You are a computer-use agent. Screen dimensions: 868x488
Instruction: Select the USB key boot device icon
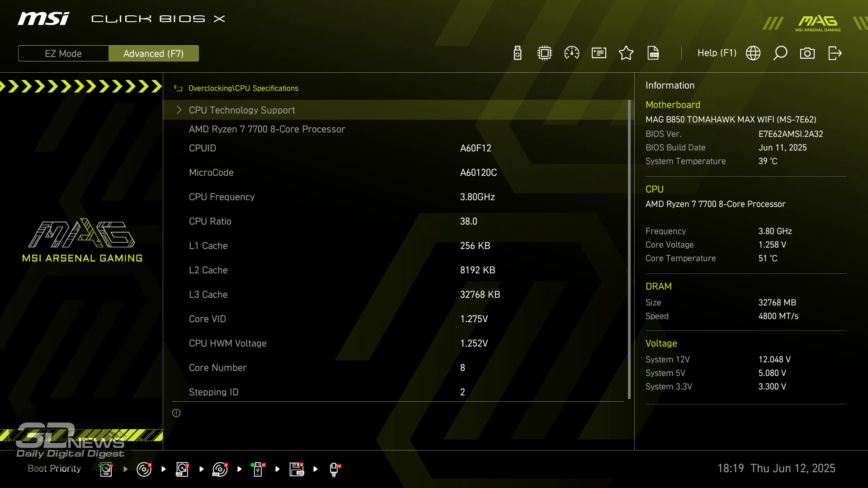(x=258, y=469)
